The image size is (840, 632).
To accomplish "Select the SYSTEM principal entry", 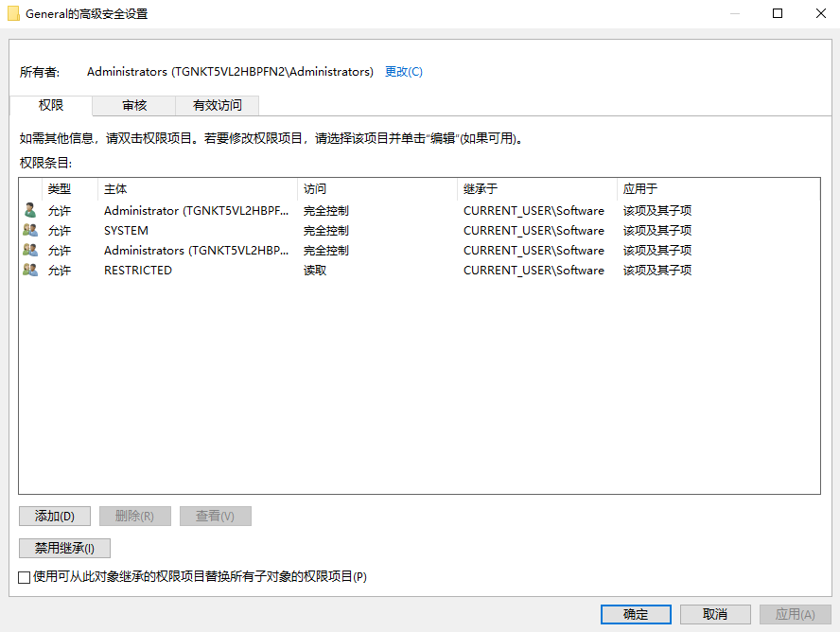I will click(x=126, y=230).
